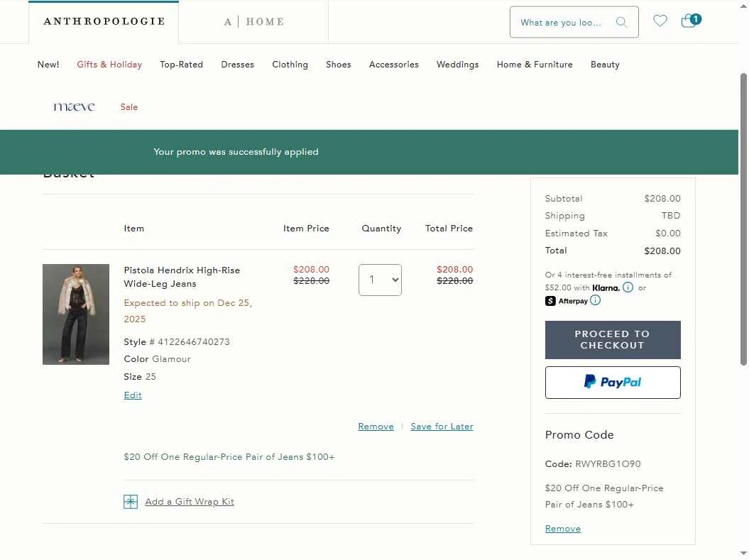Image resolution: width=749 pixels, height=560 pixels.
Task: Open the Shoes menu
Action: coord(338,65)
